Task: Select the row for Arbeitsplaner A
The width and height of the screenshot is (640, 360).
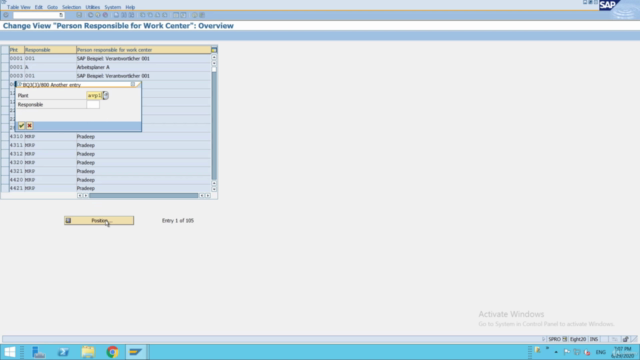Action: (x=5, y=67)
